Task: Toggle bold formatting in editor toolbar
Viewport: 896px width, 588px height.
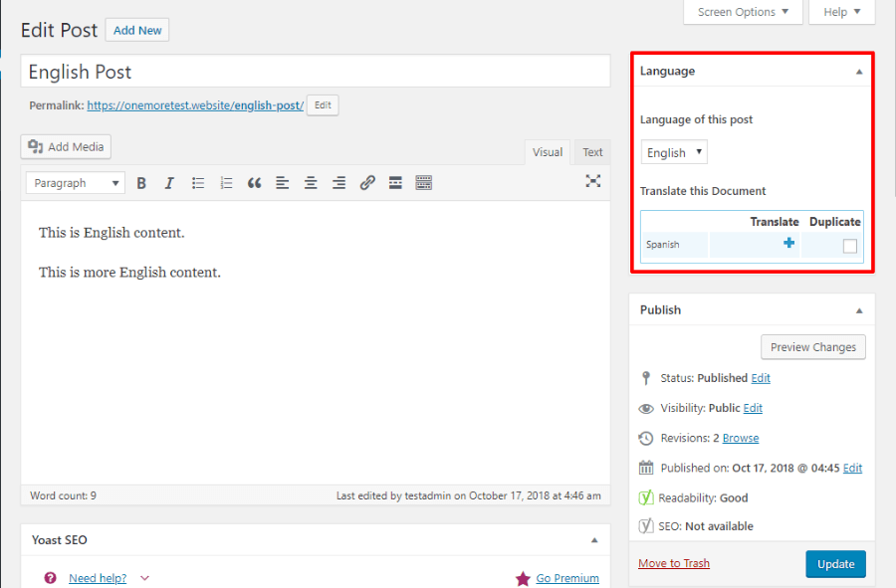Action: pyautogui.click(x=141, y=183)
